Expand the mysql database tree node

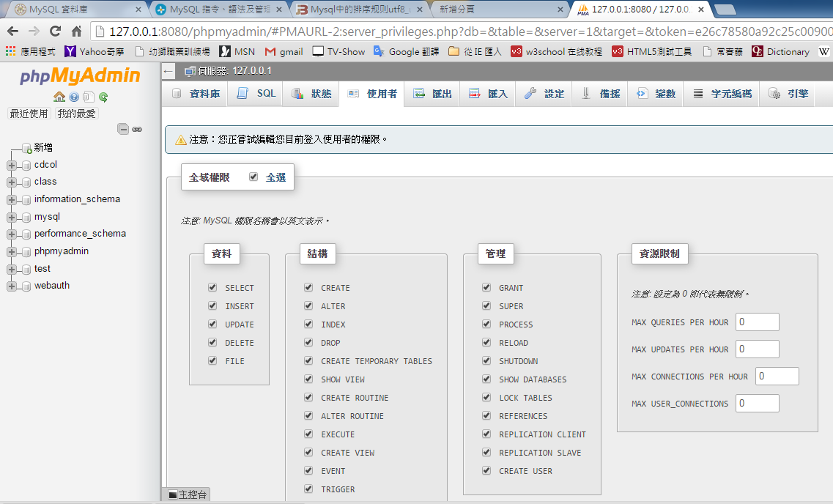pyautogui.click(x=11, y=218)
